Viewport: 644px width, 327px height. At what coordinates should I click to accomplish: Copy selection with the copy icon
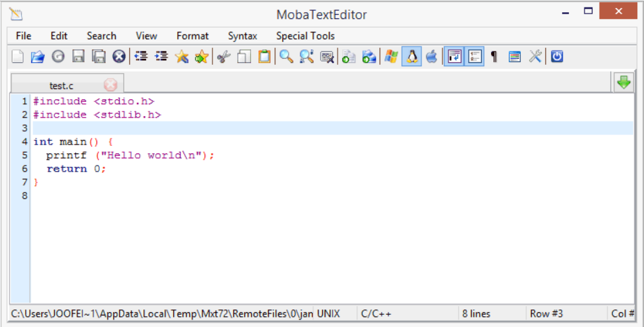click(244, 56)
